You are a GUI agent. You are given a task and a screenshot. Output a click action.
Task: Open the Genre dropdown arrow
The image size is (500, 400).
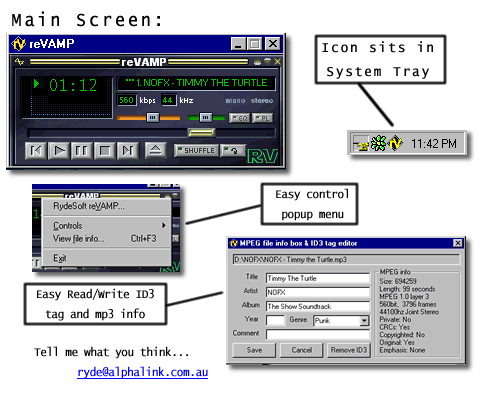364,321
